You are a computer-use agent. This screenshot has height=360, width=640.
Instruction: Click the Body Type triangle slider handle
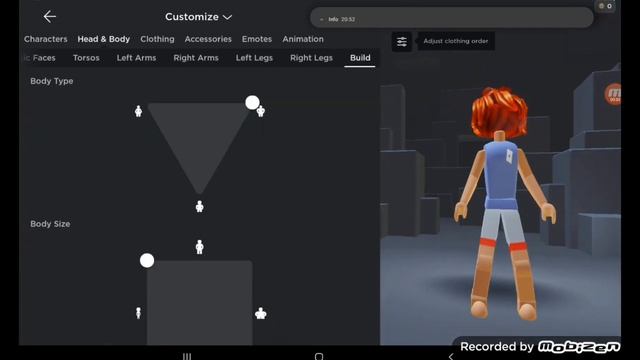pyautogui.click(x=252, y=102)
